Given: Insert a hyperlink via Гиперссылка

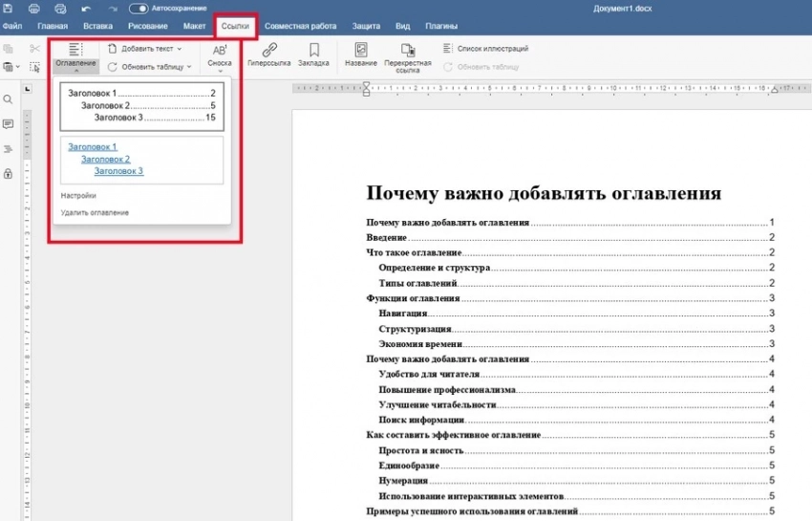Looking at the screenshot, I should coord(269,54).
